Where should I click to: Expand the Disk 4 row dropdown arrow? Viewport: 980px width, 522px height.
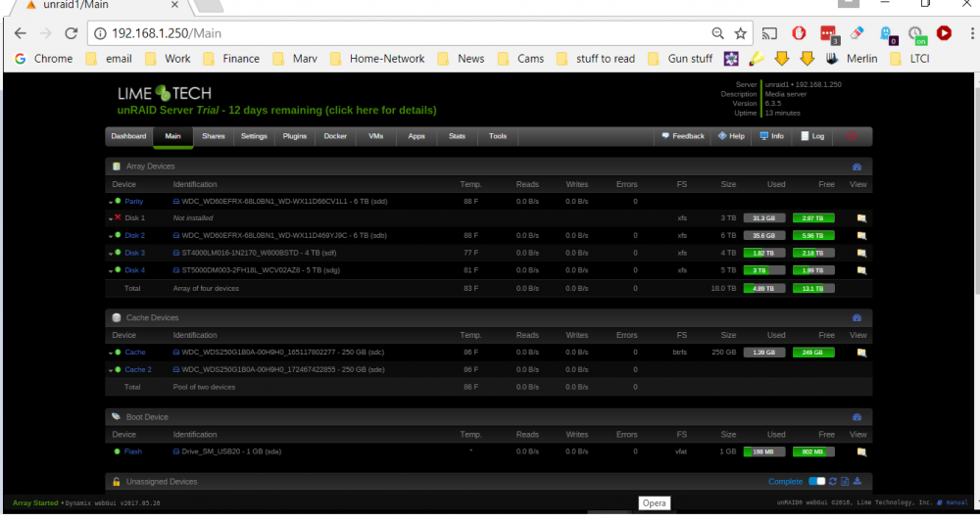111,271
